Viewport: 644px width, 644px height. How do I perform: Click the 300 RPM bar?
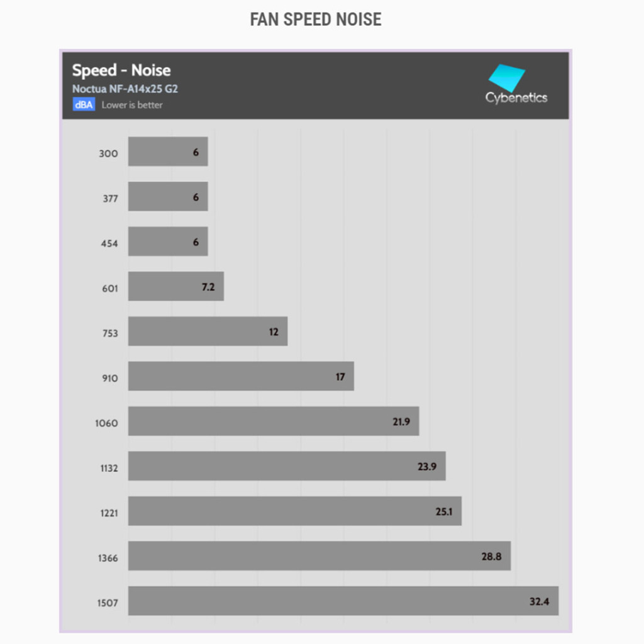tap(168, 152)
